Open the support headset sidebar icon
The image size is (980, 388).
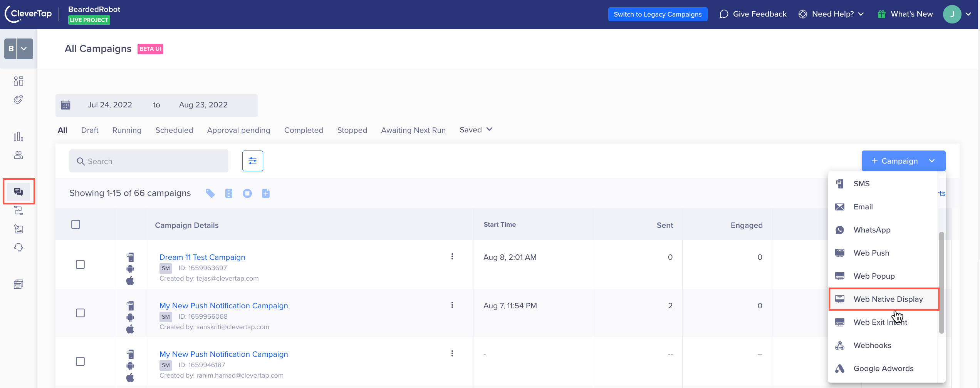click(x=18, y=248)
